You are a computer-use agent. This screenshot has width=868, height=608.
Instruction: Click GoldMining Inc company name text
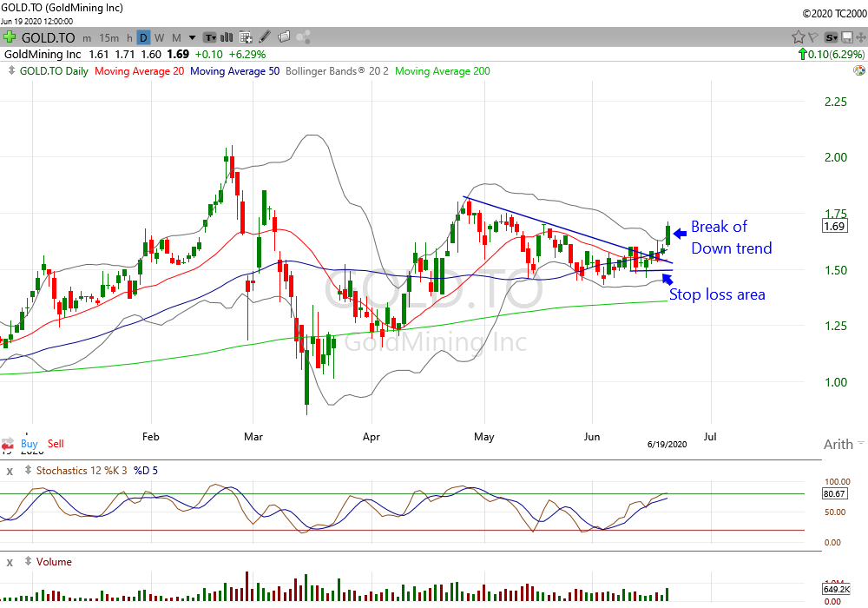(x=43, y=54)
